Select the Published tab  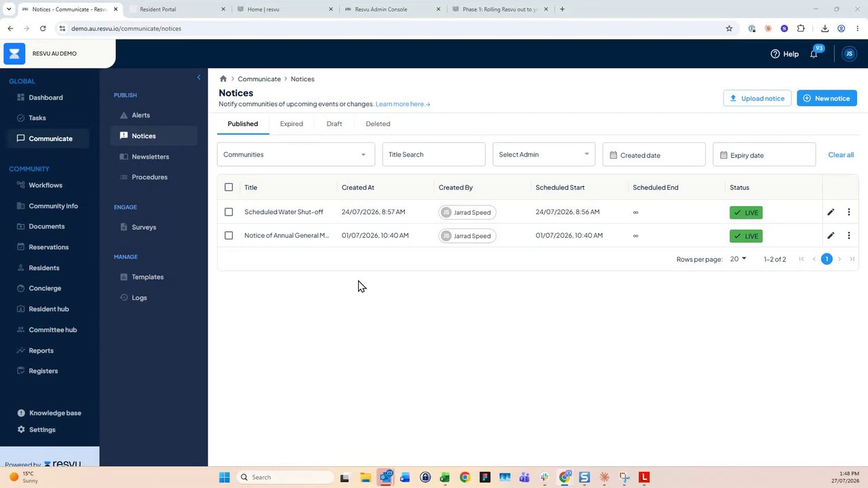coord(243,124)
